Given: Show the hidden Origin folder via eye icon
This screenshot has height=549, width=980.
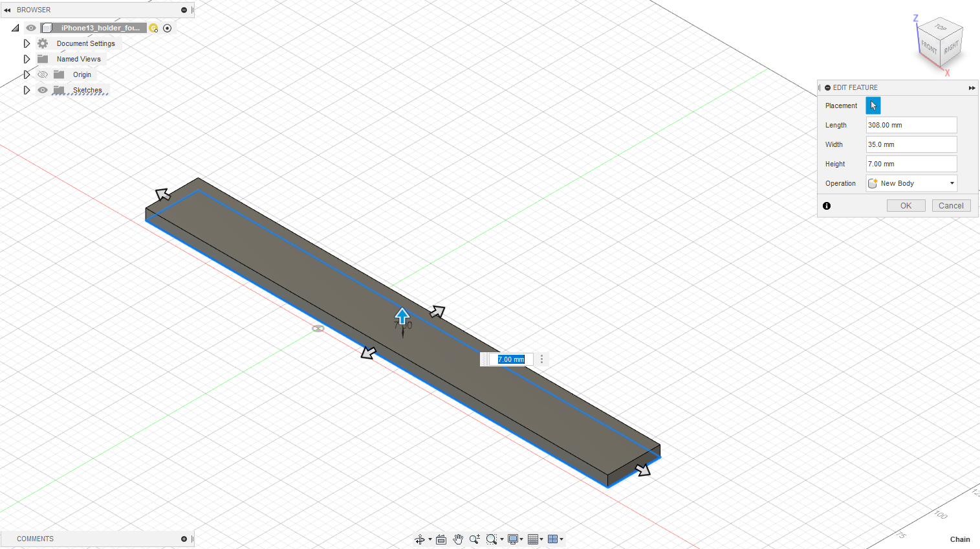Looking at the screenshot, I should 43,74.
